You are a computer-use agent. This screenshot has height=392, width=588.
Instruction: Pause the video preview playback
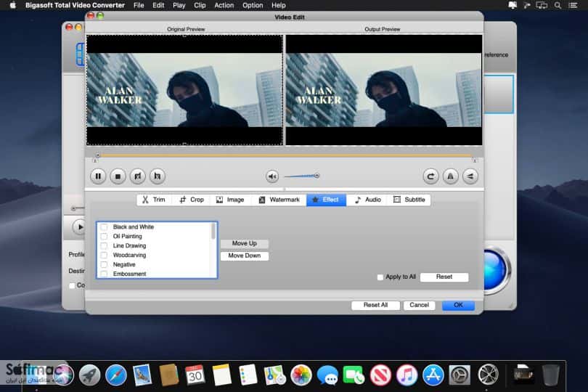coord(98,176)
